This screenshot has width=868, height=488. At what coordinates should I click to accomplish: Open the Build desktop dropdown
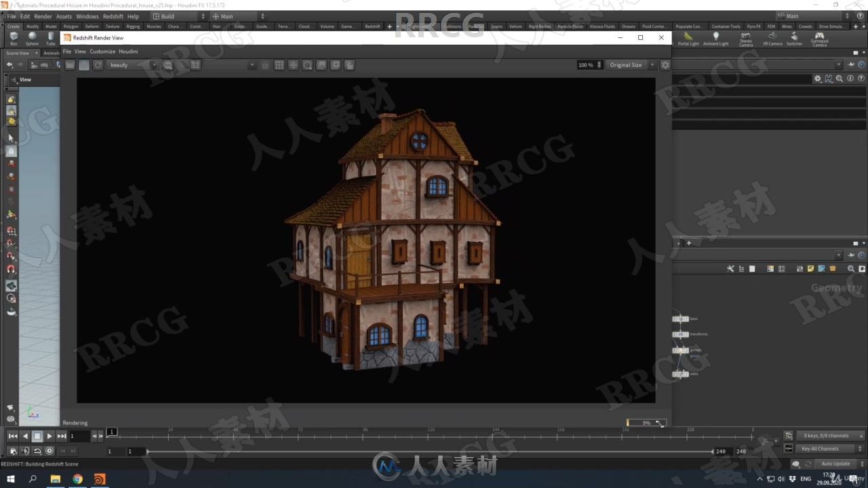pos(178,16)
